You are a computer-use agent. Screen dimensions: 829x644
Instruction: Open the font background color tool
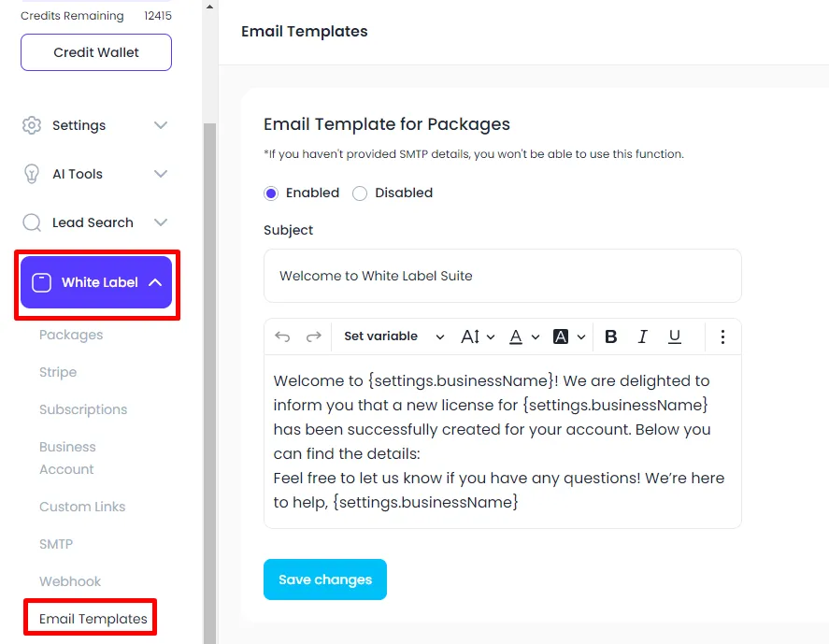561,336
